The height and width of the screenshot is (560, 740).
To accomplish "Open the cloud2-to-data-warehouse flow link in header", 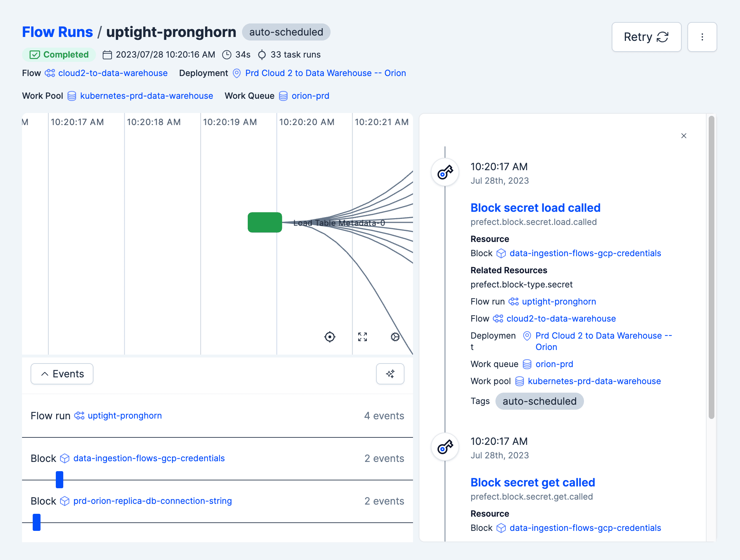I will pos(113,73).
